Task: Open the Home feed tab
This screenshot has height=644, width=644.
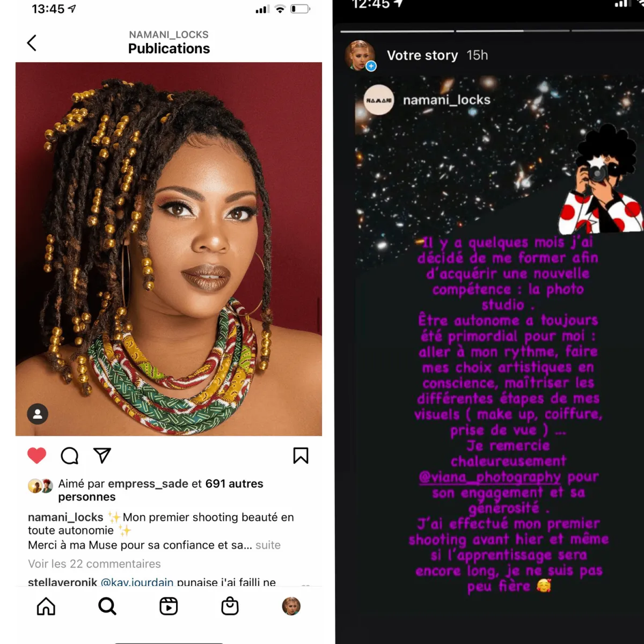Action: point(46,606)
